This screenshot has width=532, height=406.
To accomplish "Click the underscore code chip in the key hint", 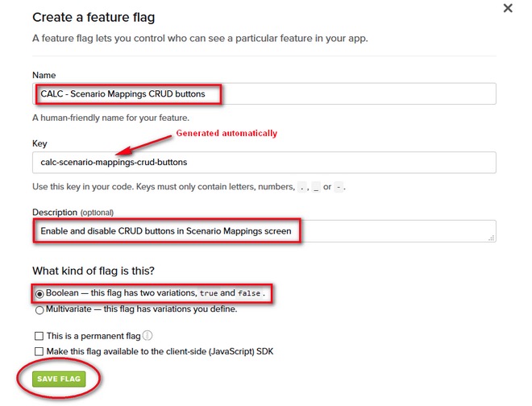I will tap(316, 187).
